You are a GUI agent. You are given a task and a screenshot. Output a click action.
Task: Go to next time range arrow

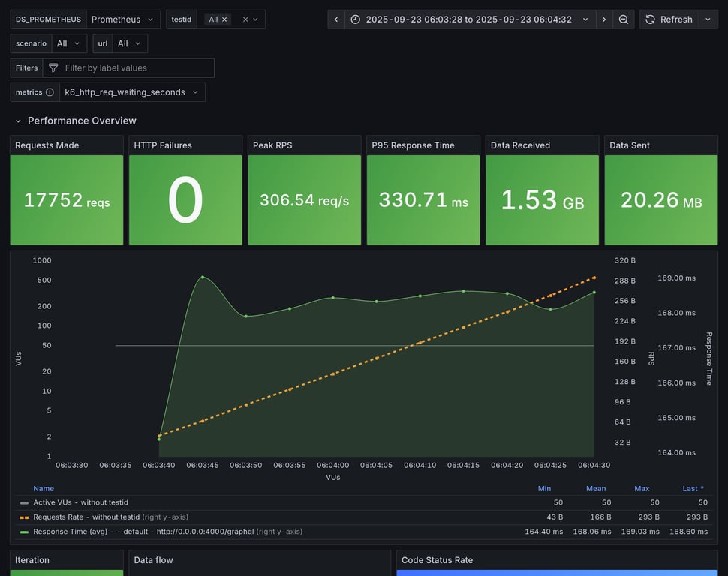(603, 19)
